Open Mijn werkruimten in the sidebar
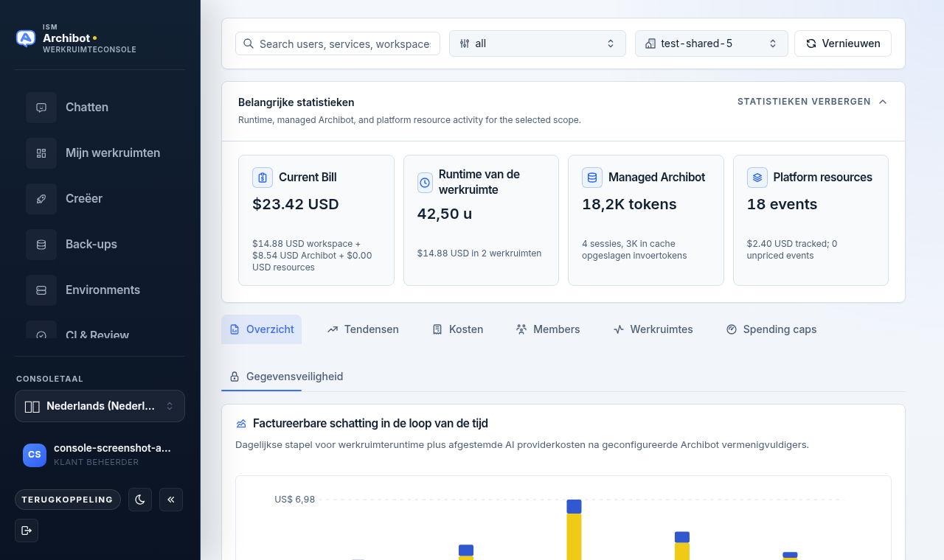The image size is (944, 560). coord(100,153)
